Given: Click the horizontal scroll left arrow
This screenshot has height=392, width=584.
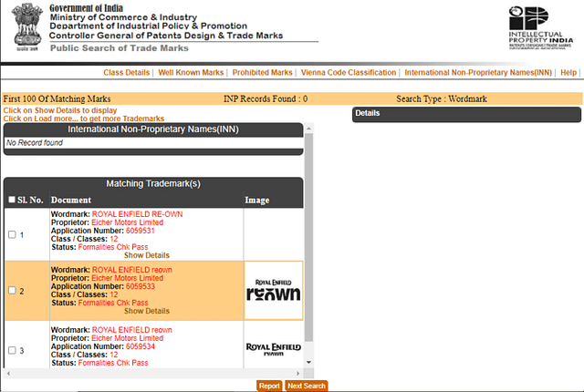Looking at the screenshot, I should [x=8, y=374].
